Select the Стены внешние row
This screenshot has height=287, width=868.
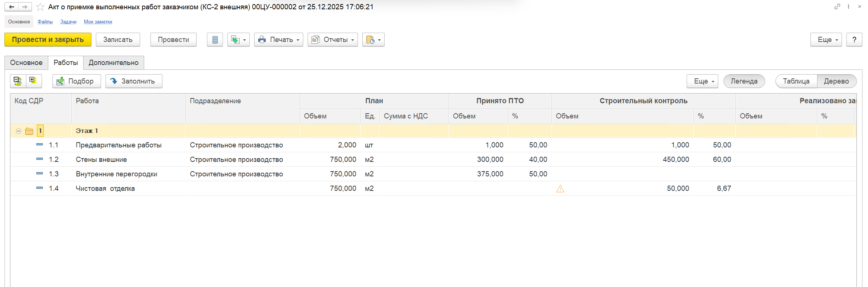pyautogui.click(x=101, y=160)
